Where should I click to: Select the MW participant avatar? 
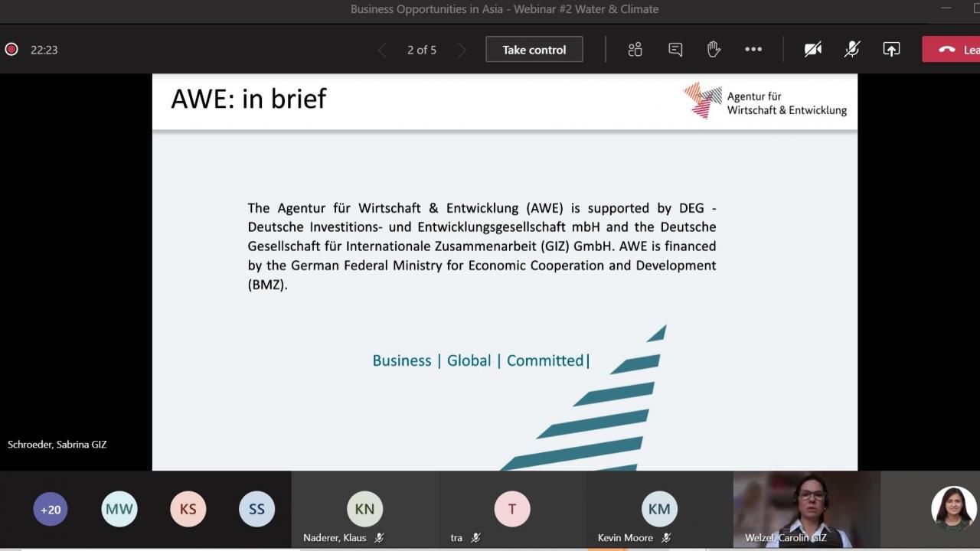pos(119,509)
